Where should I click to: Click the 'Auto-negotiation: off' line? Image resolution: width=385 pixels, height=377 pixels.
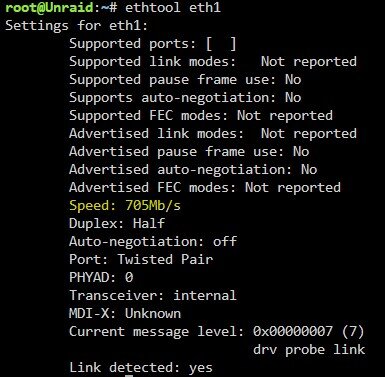pos(153,241)
